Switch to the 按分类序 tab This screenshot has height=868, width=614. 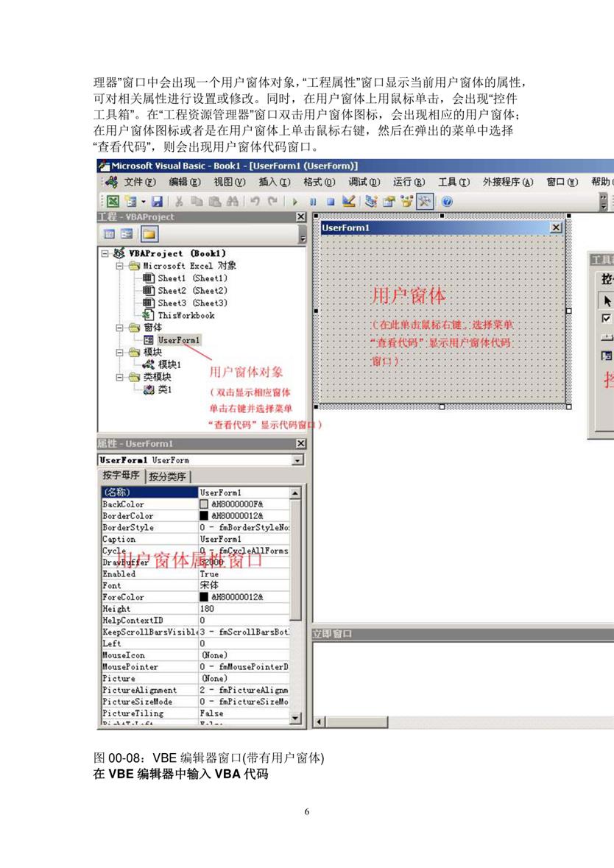click(169, 476)
